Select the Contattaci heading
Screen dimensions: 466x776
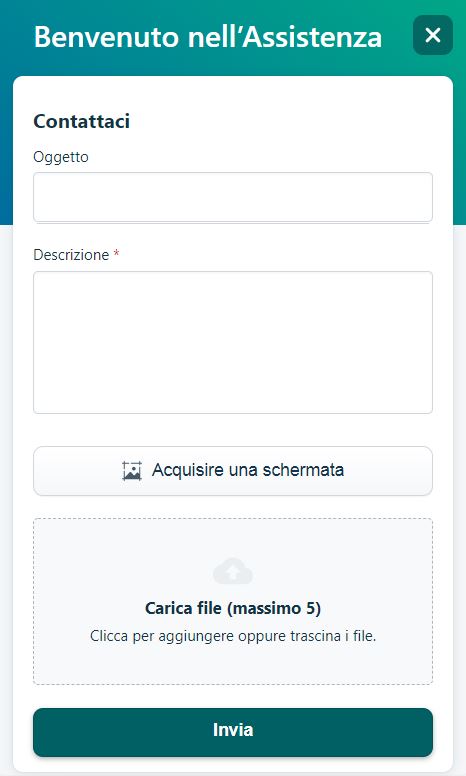82,121
